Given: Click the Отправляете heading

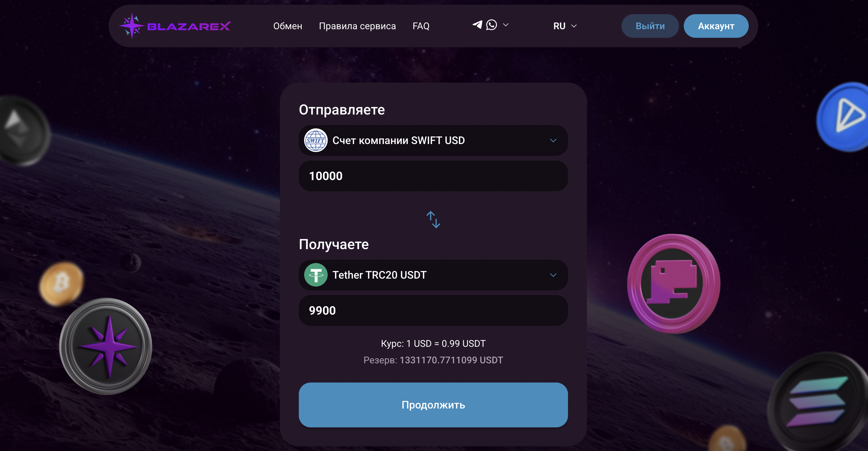Looking at the screenshot, I should [x=342, y=110].
